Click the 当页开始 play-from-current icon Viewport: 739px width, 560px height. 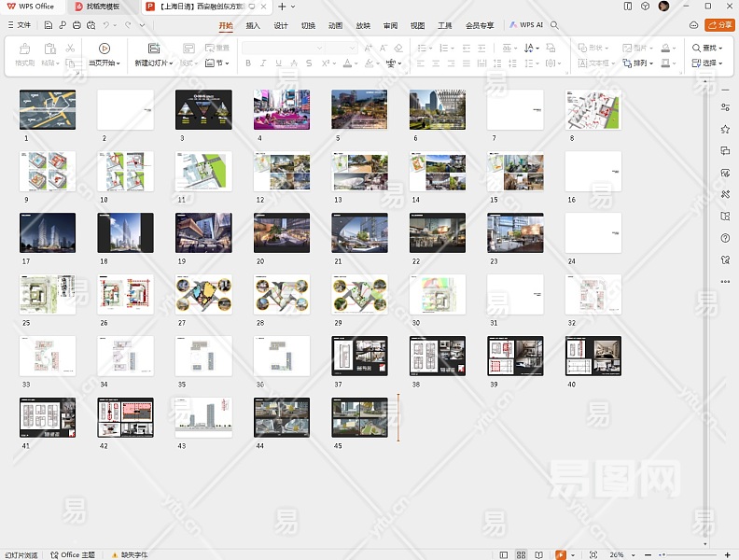[104, 48]
